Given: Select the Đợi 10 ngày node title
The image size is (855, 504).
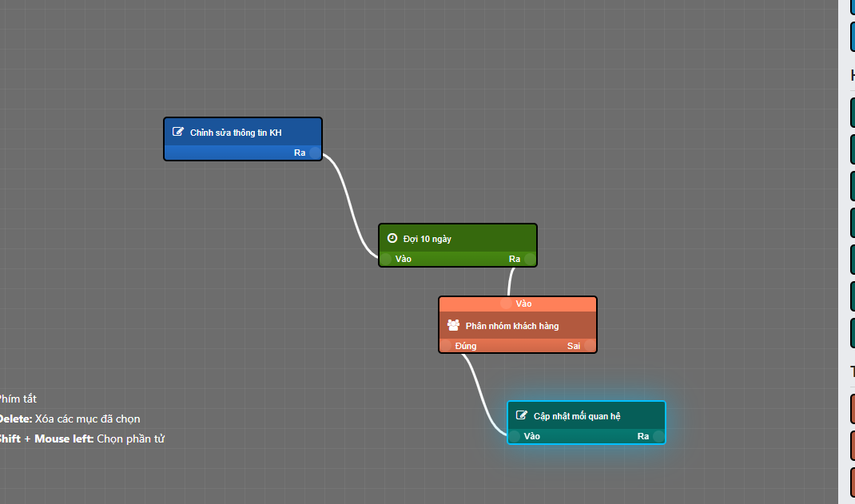Looking at the screenshot, I should coord(427,239).
